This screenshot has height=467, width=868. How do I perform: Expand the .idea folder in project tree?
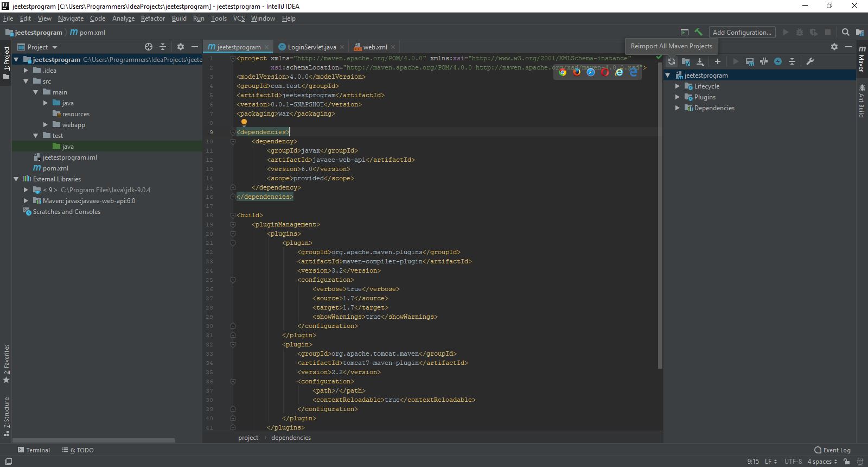(x=25, y=71)
